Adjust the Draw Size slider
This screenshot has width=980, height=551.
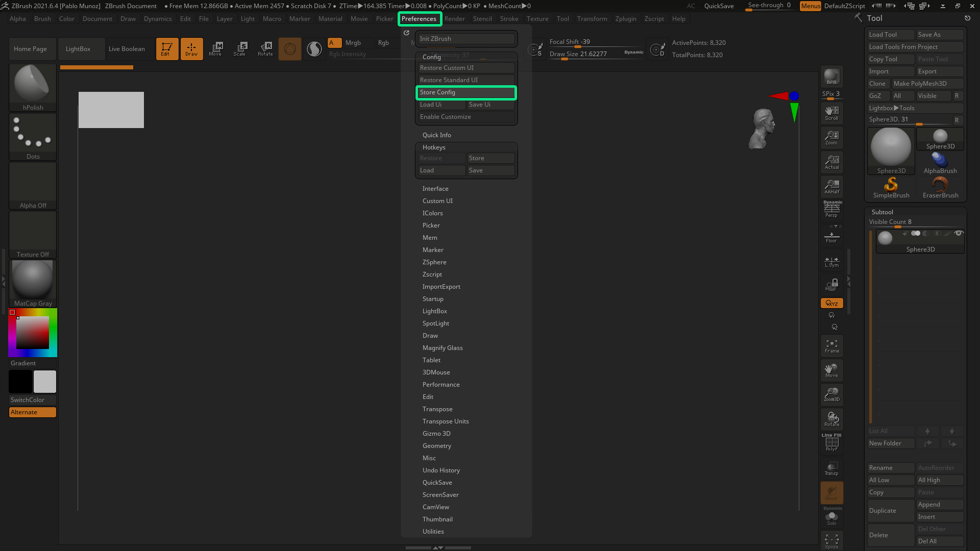point(596,54)
